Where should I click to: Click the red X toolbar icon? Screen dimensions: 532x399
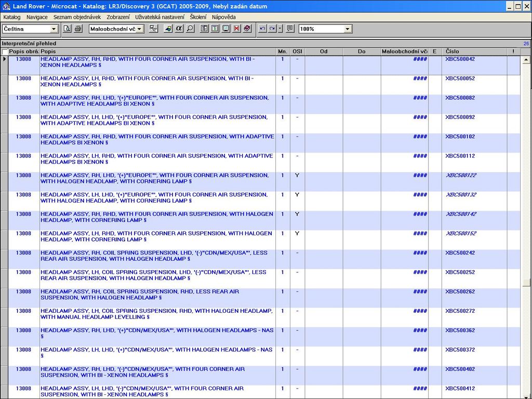point(236,29)
